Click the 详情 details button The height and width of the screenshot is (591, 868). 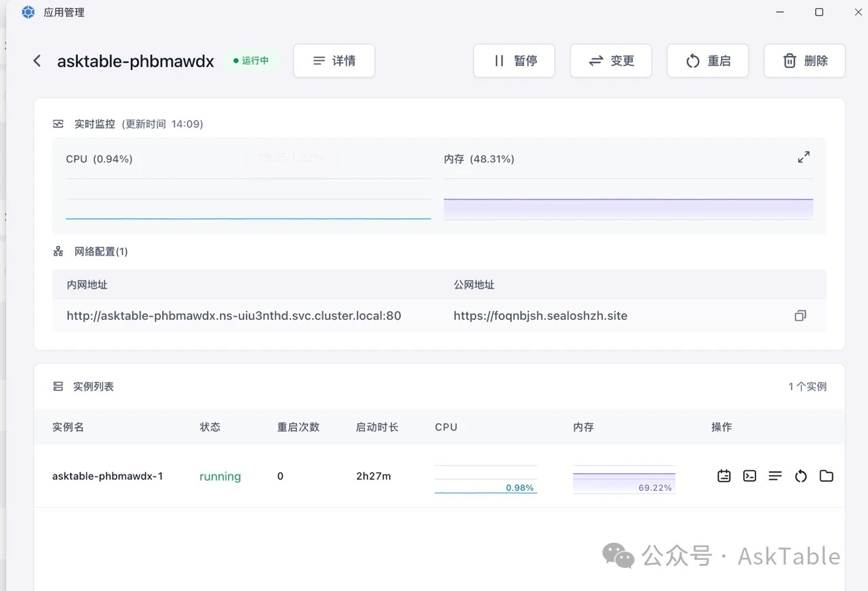pyautogui.click(x=334, y=61)
